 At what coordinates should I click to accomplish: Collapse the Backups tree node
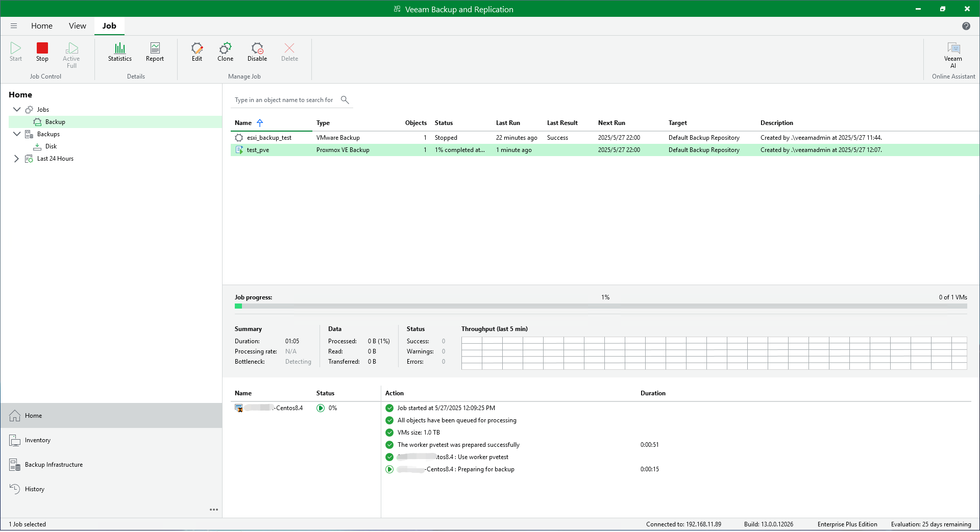(x=16, y=134)
